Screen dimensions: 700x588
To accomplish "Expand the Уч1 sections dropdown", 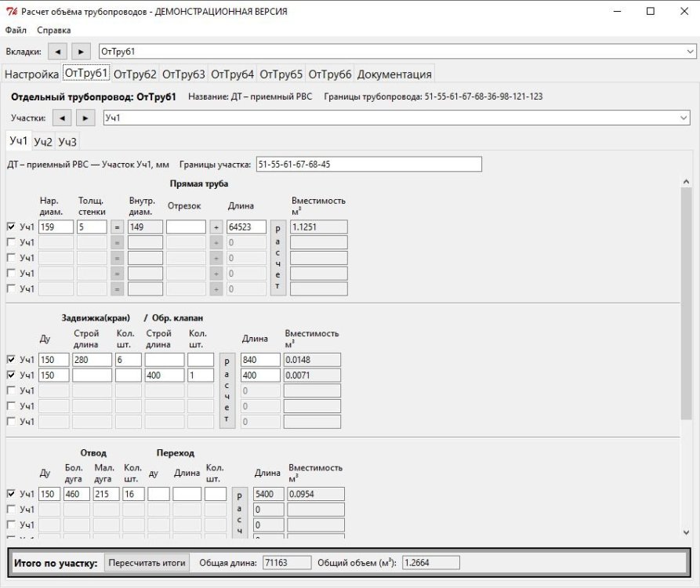I will point(684,118).
